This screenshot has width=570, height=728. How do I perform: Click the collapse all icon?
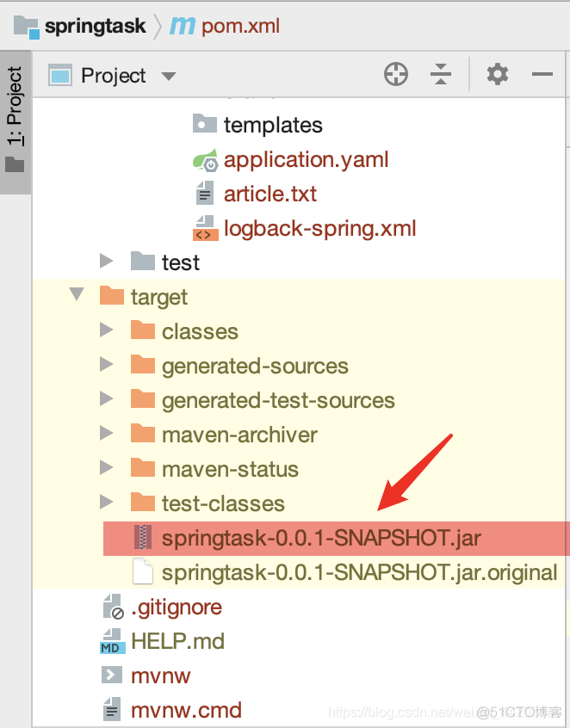click(x=441, y=75)
